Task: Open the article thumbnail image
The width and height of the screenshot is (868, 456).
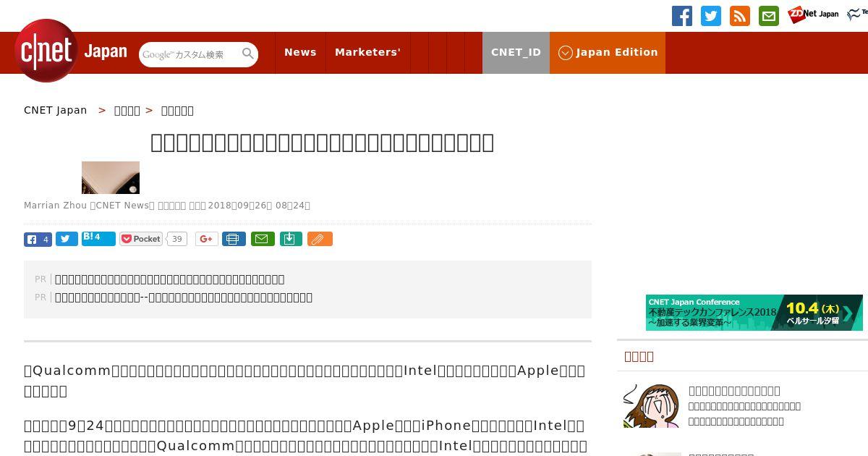Action: (111, 177)
